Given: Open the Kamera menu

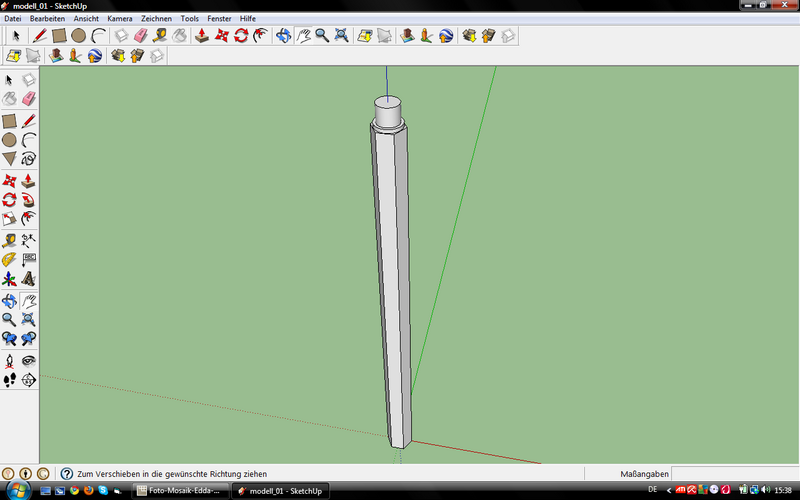Looking at the screenshot, I should click(x=119, y=18).
